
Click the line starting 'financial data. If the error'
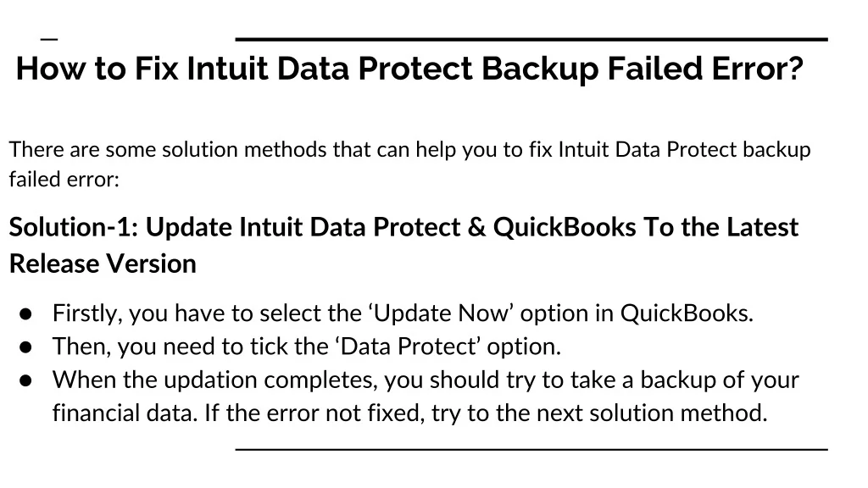click(x=409, y=413)
